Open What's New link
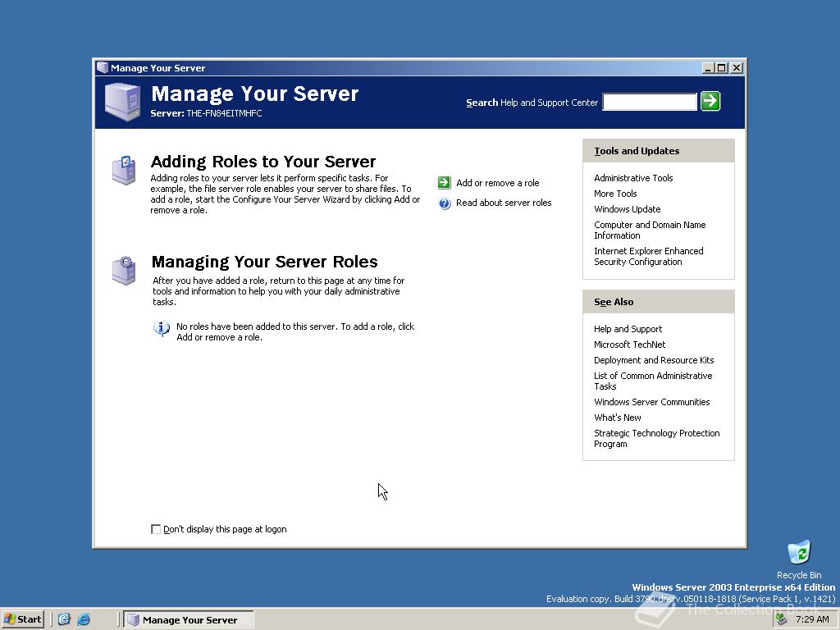The height and width of the screenshot is (630, 840). point(617,418)
